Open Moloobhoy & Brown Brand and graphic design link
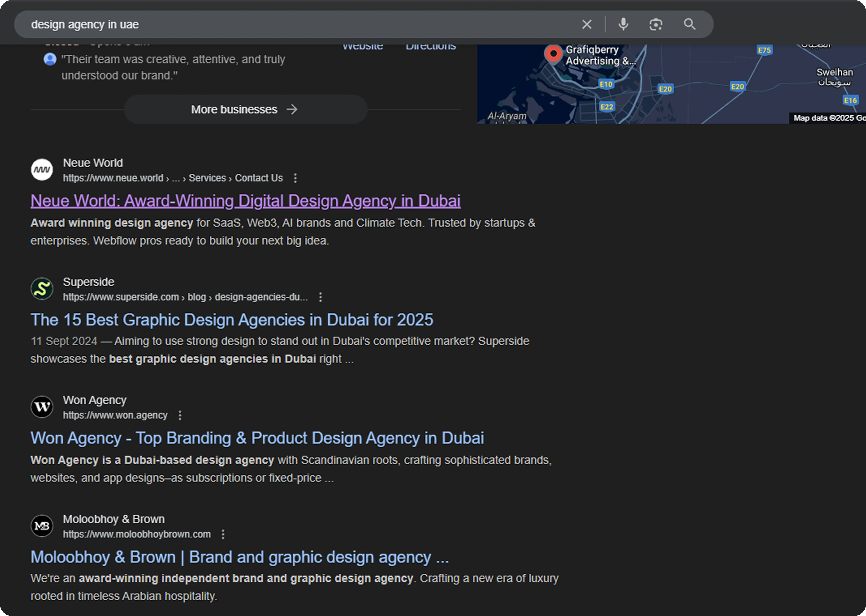 point(240,557)
